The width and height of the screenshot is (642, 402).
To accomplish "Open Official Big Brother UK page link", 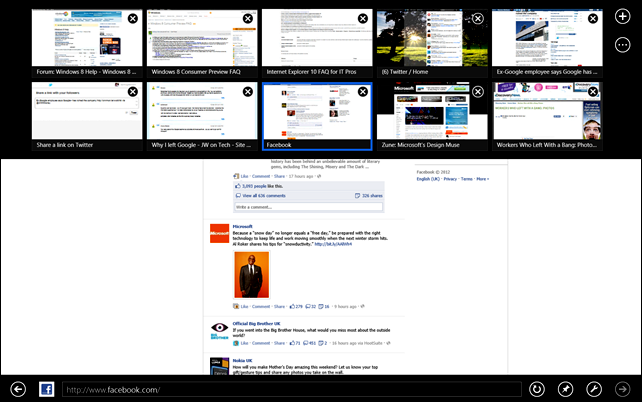I will [256, 323].
